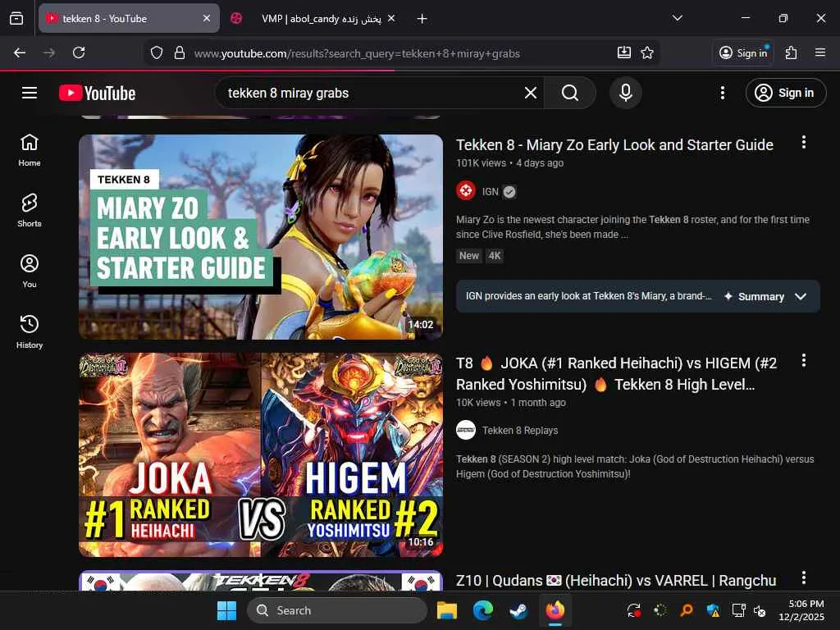
Task: Clear the search query with the X
Action: click(531, 93)
